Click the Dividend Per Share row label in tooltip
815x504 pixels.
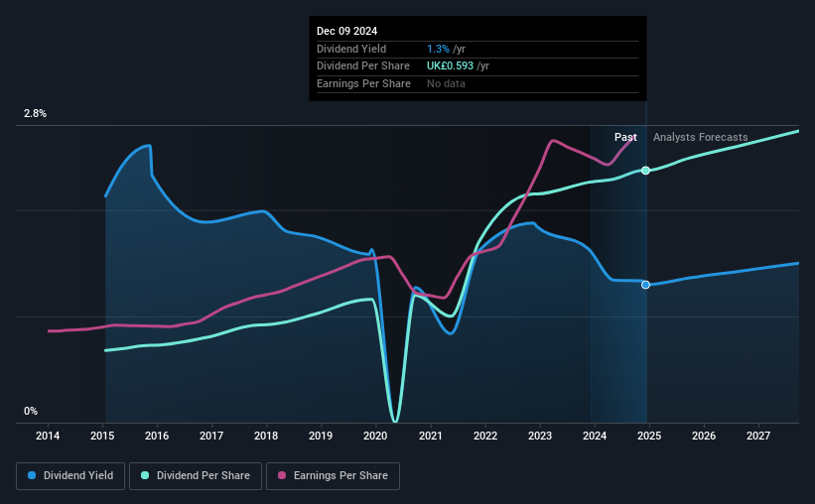click(363, 66)
